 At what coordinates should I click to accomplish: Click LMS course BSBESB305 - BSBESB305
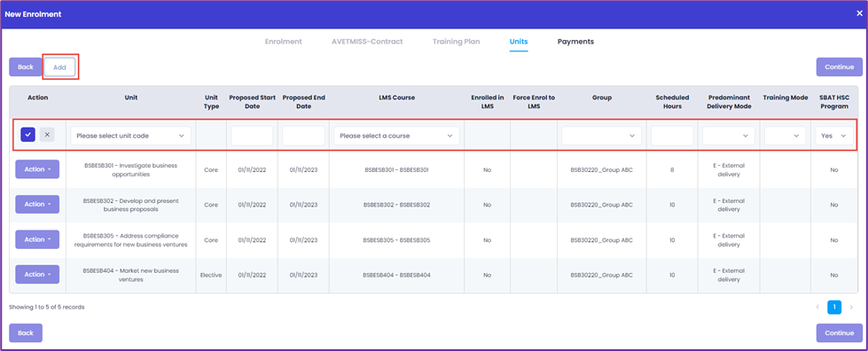(396, 239)
